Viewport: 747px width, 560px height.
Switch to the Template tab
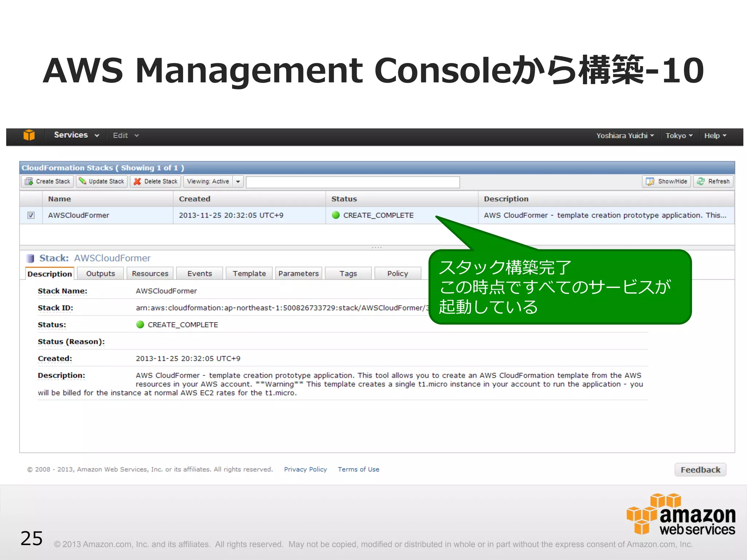pyautogui.click(x=249, y=273)
